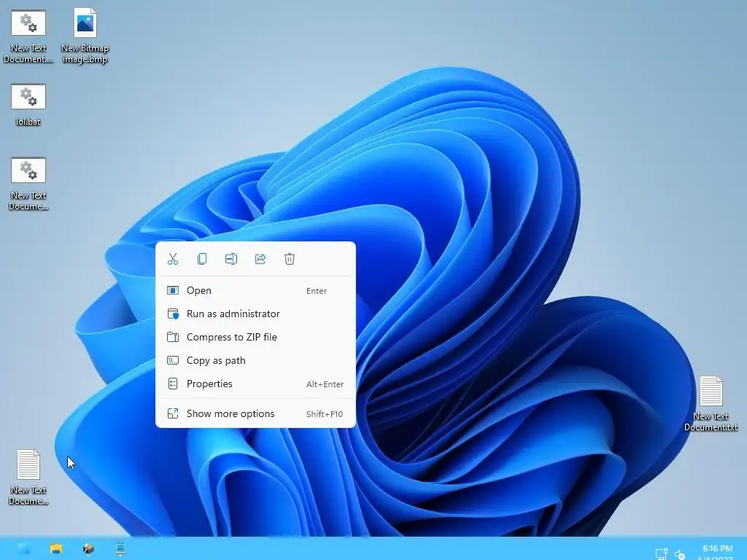Open File Explorer from the taskbar
The image size is (747, 560).
pyautogui.click(x=56, y=549)
